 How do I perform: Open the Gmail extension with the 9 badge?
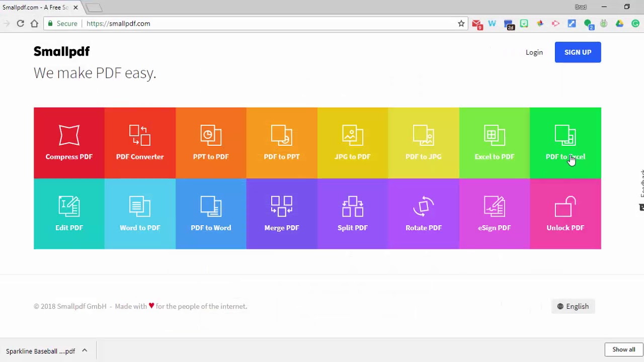tap(477, 24)
